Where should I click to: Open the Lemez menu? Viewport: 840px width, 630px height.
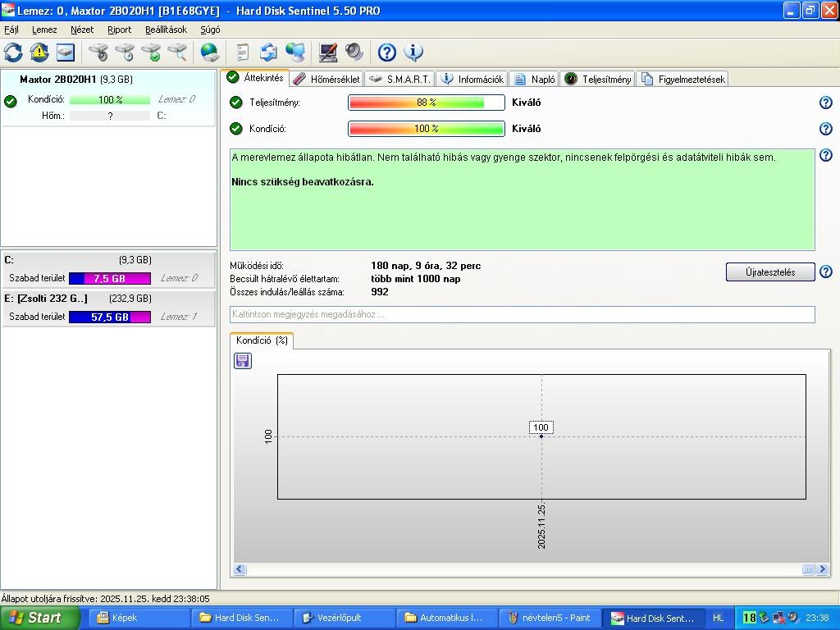(44, 30)
